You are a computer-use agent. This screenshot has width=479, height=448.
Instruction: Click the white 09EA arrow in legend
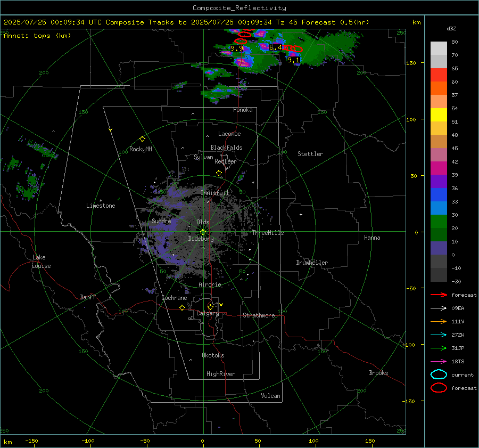click(x=439, y=308)
